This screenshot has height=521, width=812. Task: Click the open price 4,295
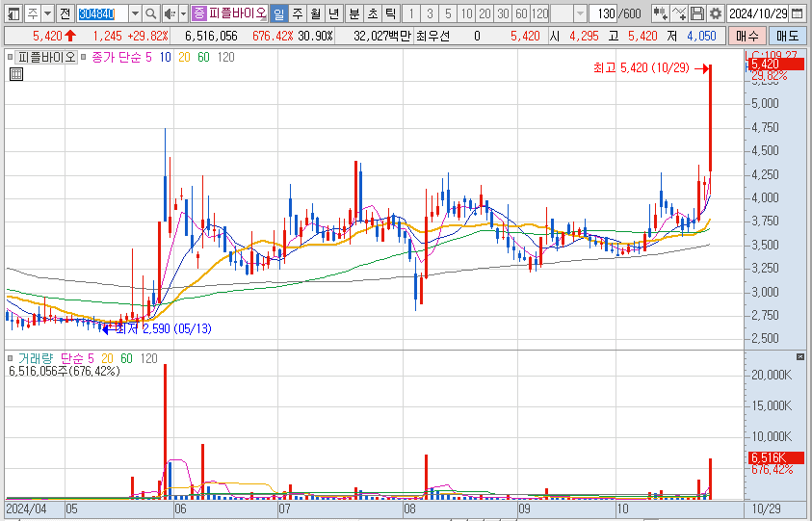pyautogui.click(x=584, y=37)
